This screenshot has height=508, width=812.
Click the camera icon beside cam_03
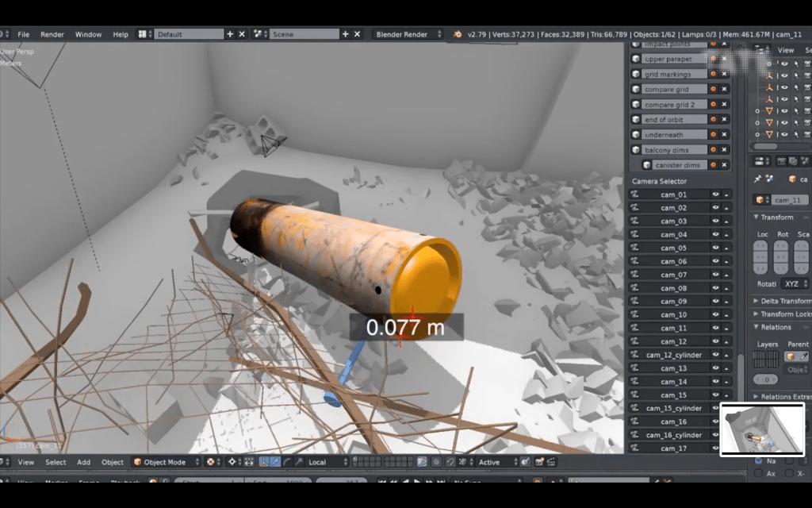coord(634,221)
